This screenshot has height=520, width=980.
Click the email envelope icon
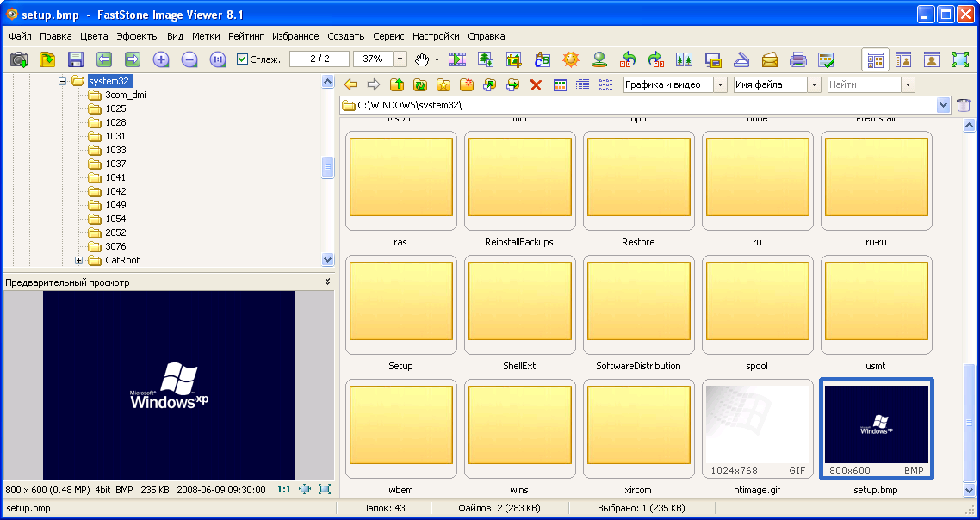click(x=770, y=59)
